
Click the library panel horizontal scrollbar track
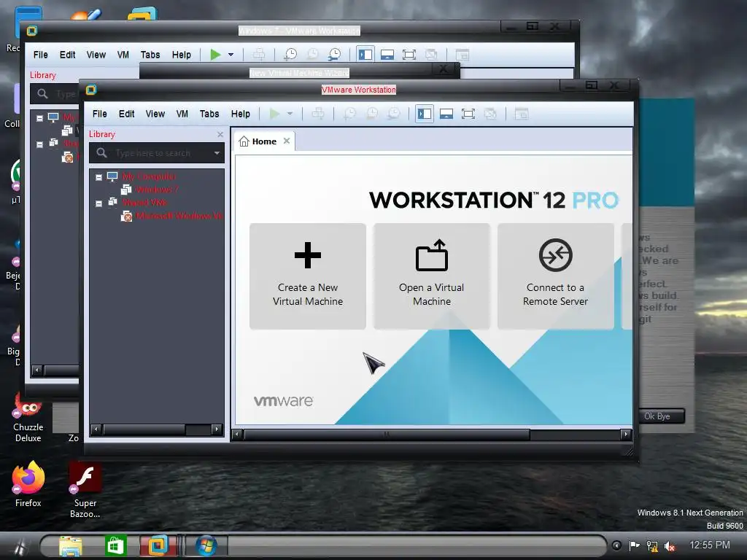coord(198,429)
